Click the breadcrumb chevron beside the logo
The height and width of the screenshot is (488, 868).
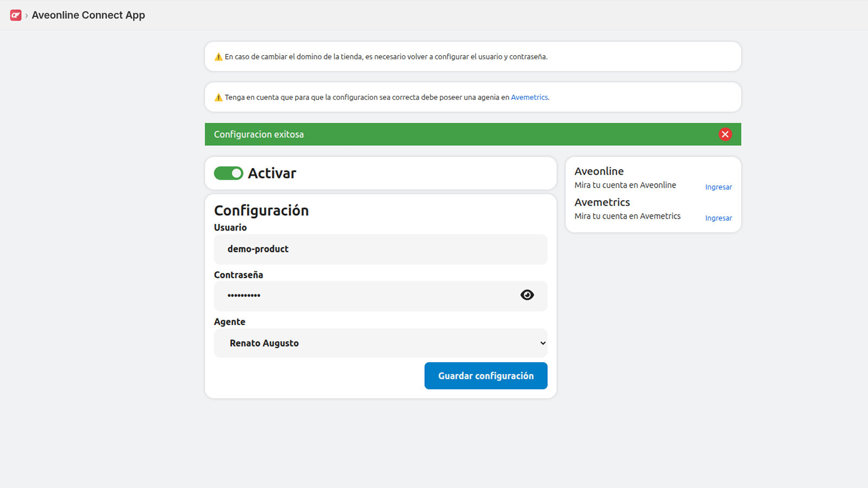click(25, 15)
